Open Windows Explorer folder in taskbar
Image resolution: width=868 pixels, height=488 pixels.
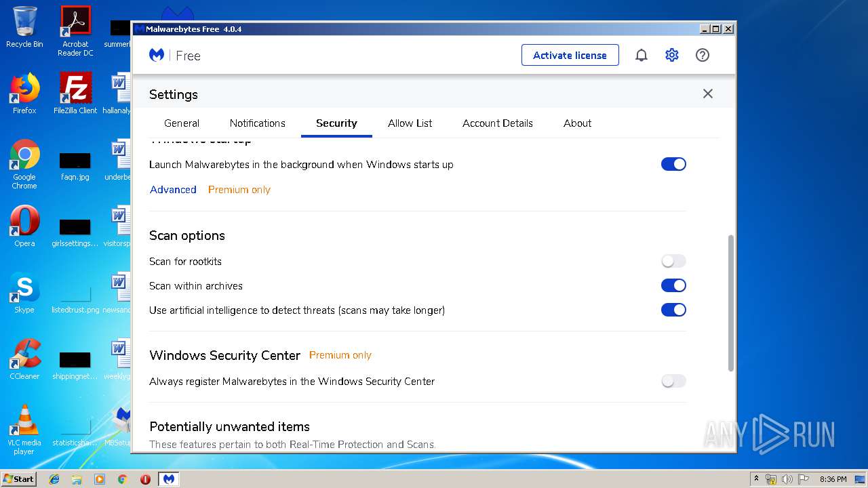coord(77,479)
